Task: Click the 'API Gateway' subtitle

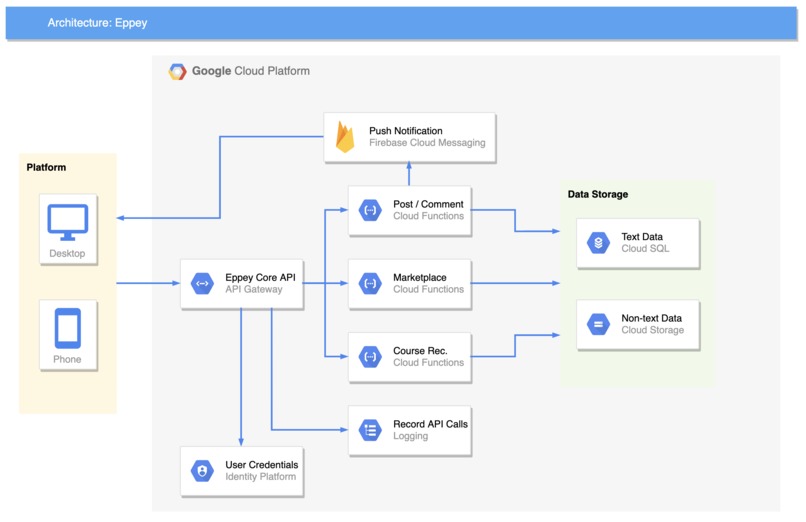Action: pyautogui.click(x=254, y=289)
